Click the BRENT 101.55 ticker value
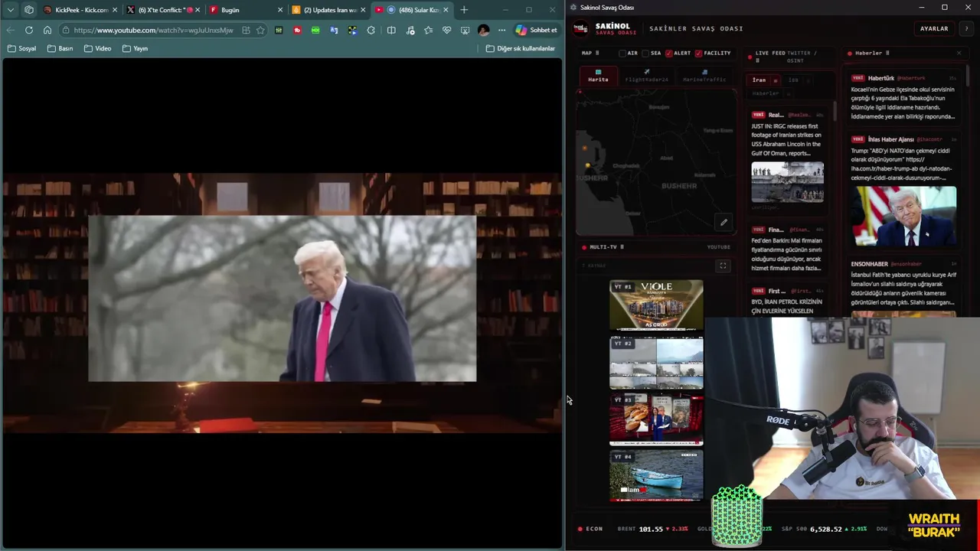 651,529
